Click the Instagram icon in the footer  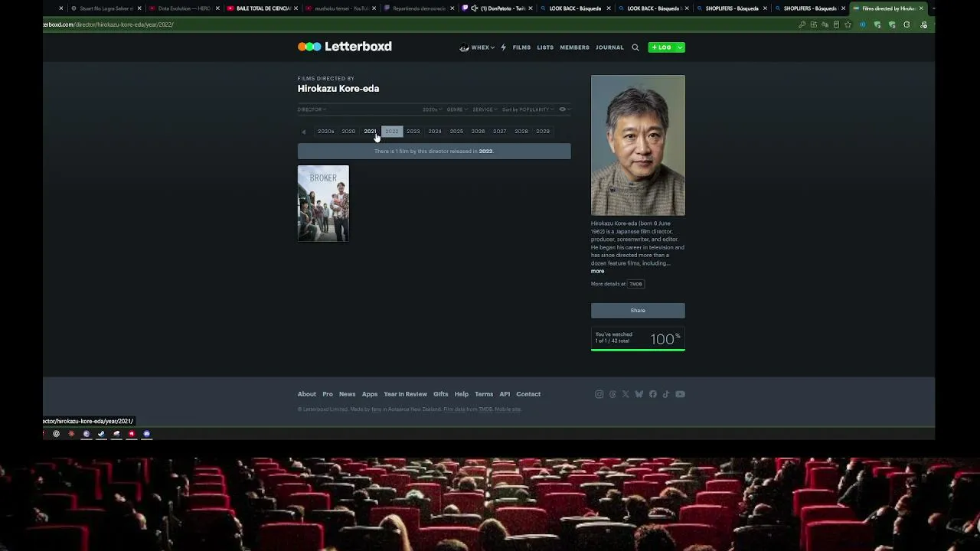pyautogui.click(x=599, y=394)
